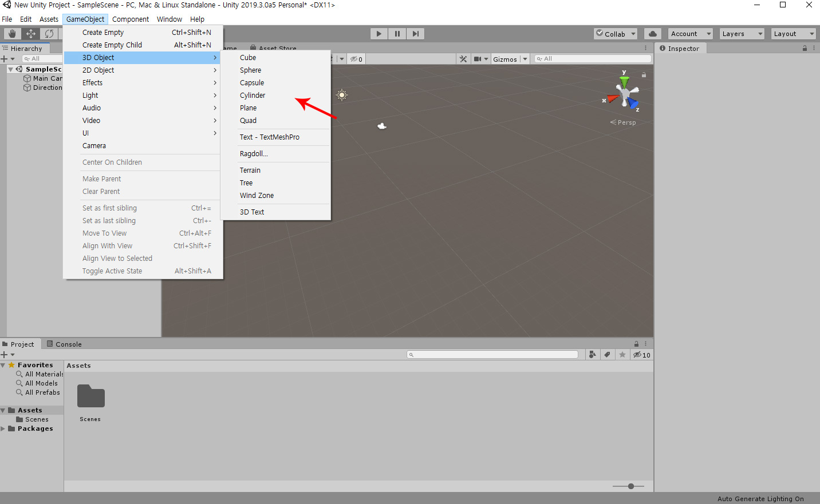The height and width of the screenshot is (504, 820).
Task: Click the Scenes folder thumbnail in Assets
Action: tap(90, 396)
